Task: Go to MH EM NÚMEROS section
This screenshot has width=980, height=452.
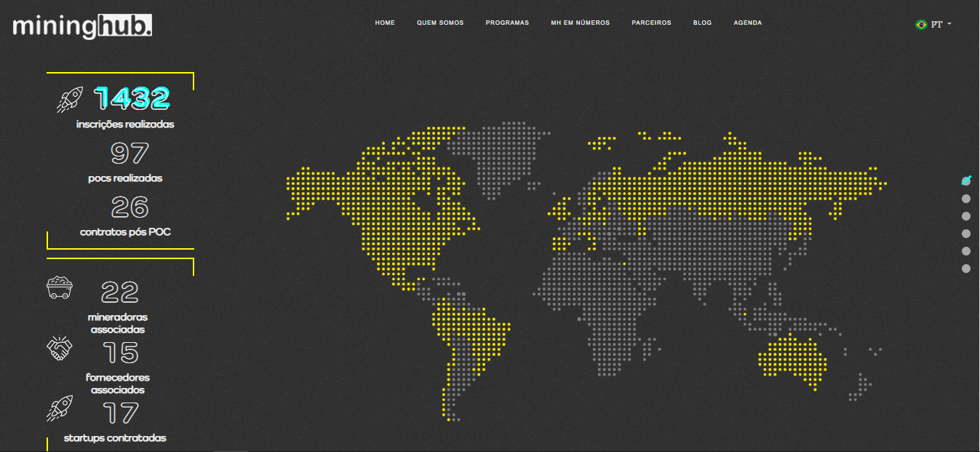Action: coord(580,23)
